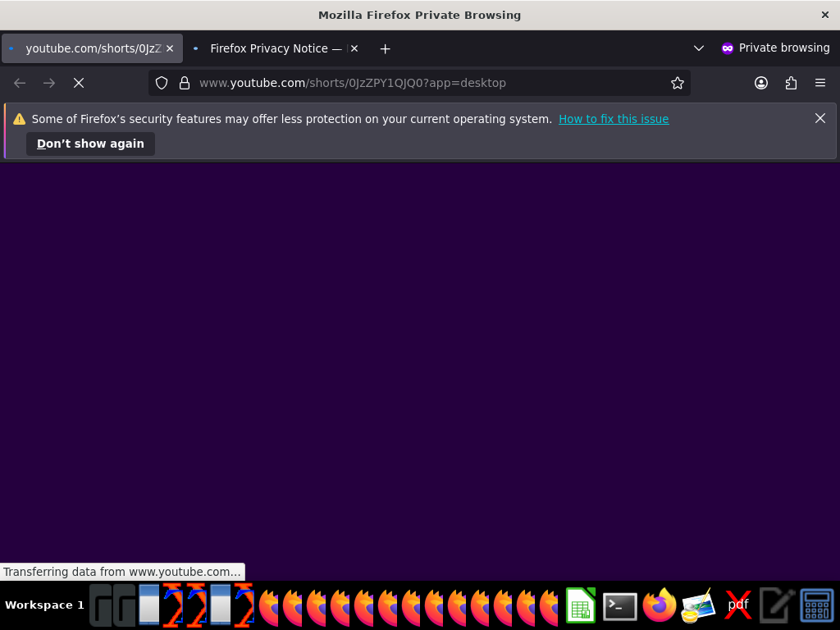This screenshot has height=630, width=840.
Task: Bookmark this page with the star icon
Action: [x=677, y=83]
